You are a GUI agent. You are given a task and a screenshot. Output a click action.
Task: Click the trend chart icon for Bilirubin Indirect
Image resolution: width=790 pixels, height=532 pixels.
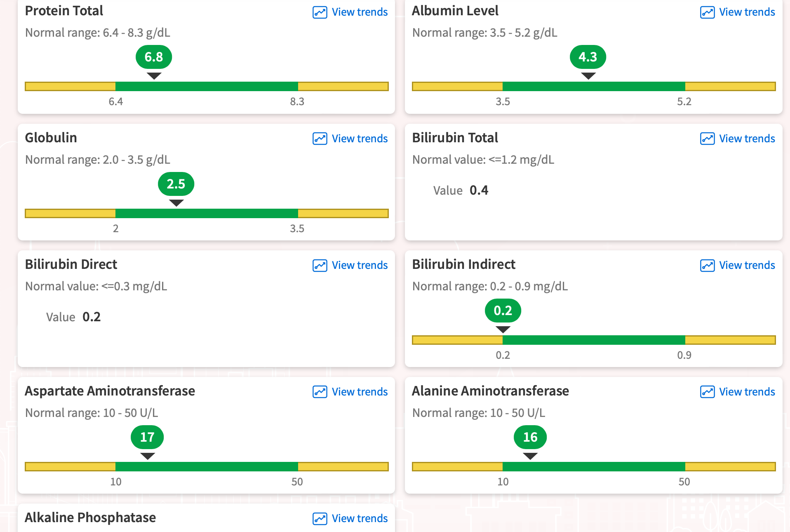(707, 265)
